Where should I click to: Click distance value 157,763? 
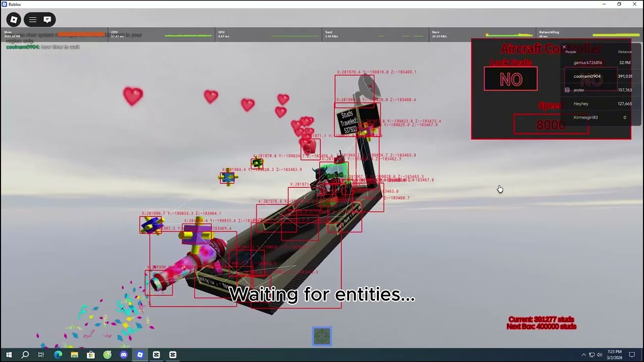point(625,90)
